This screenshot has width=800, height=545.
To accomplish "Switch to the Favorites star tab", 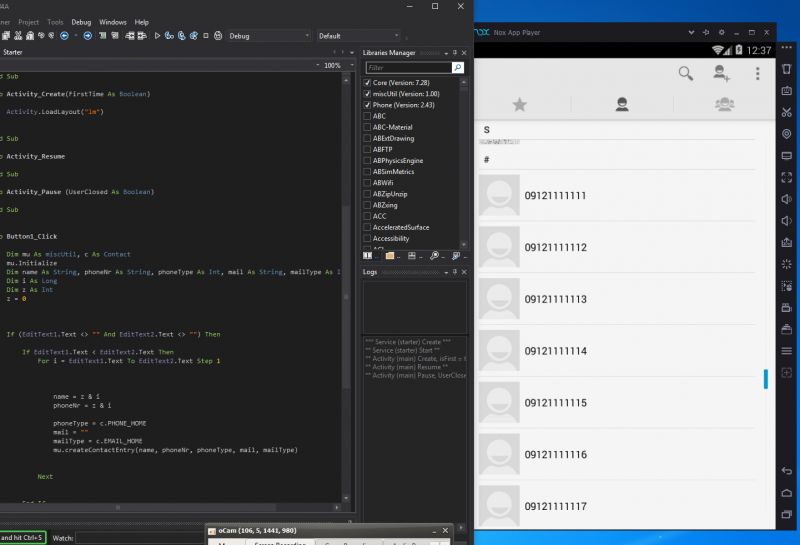I will (x=519, y=104).
